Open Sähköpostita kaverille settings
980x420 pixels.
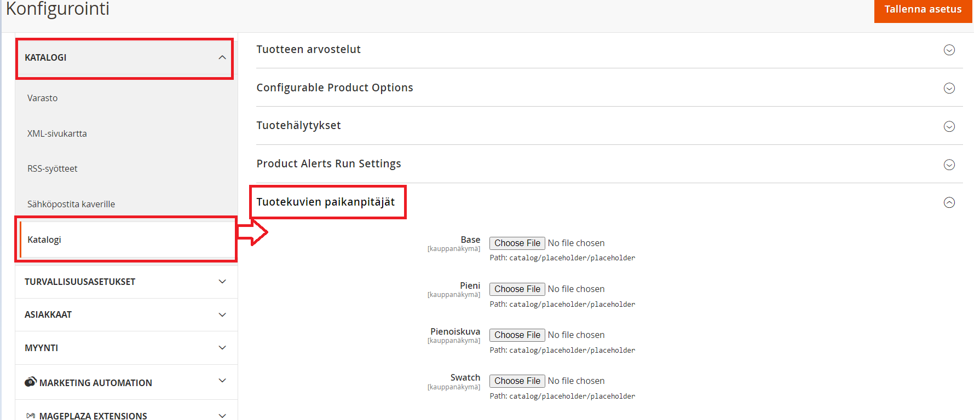click(71, 204)
